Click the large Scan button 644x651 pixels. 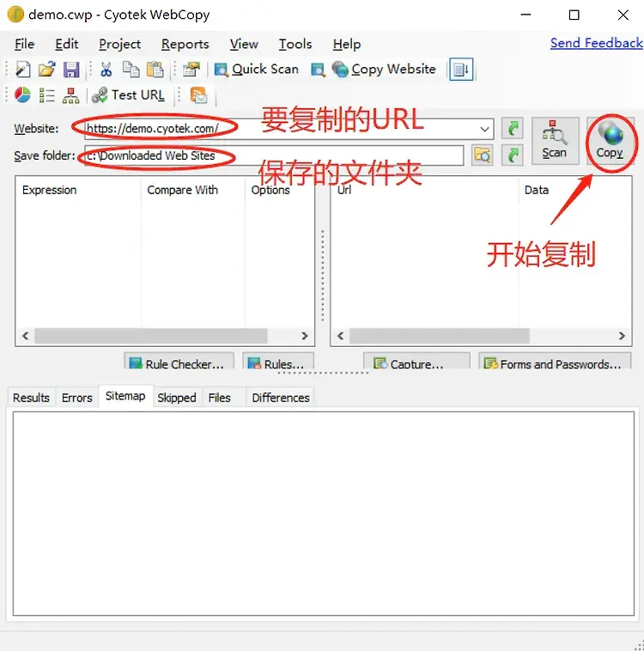[x=556, y=141]
